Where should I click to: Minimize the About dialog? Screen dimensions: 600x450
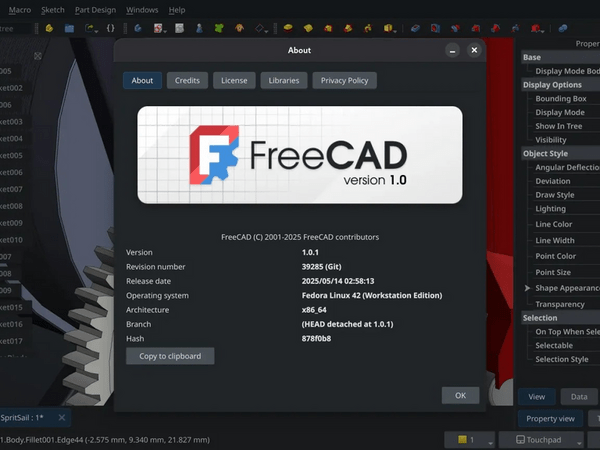coord(453,49)
